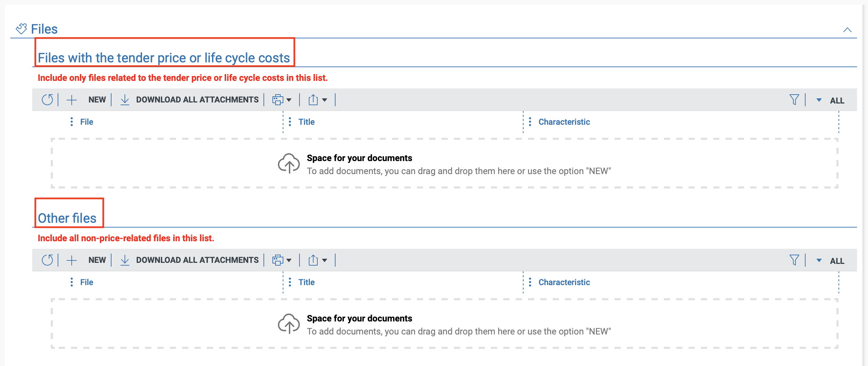Download all attachments for tender price files
868x366 pixels.
point(190,100)
